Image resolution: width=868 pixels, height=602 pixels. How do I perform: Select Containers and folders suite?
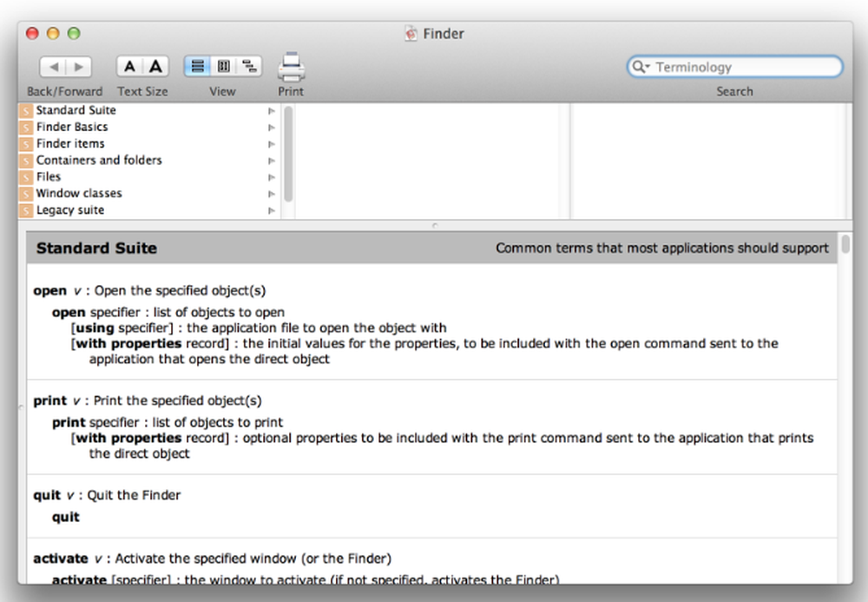(x=149, y=160)
